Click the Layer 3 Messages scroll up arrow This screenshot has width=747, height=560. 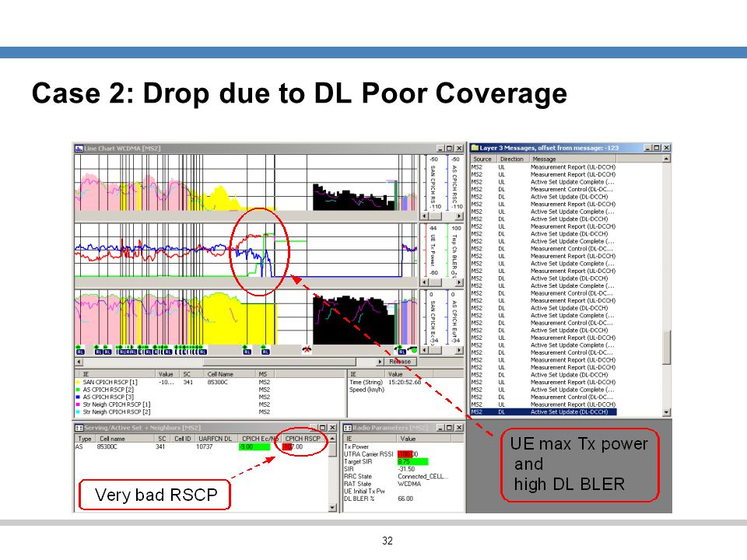pos(667,159)
